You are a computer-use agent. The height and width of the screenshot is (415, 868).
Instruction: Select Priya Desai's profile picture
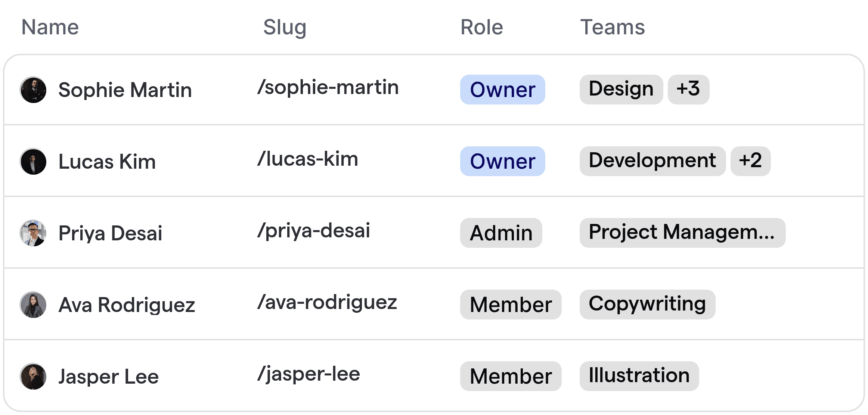(33, 233)
